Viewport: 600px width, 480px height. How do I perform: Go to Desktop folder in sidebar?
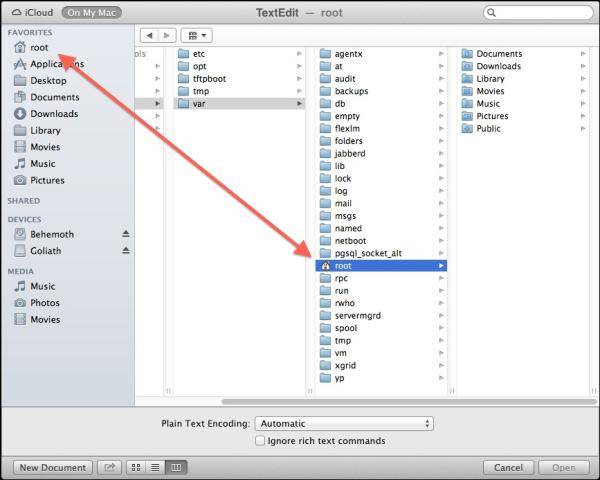(x=40, y=80)
